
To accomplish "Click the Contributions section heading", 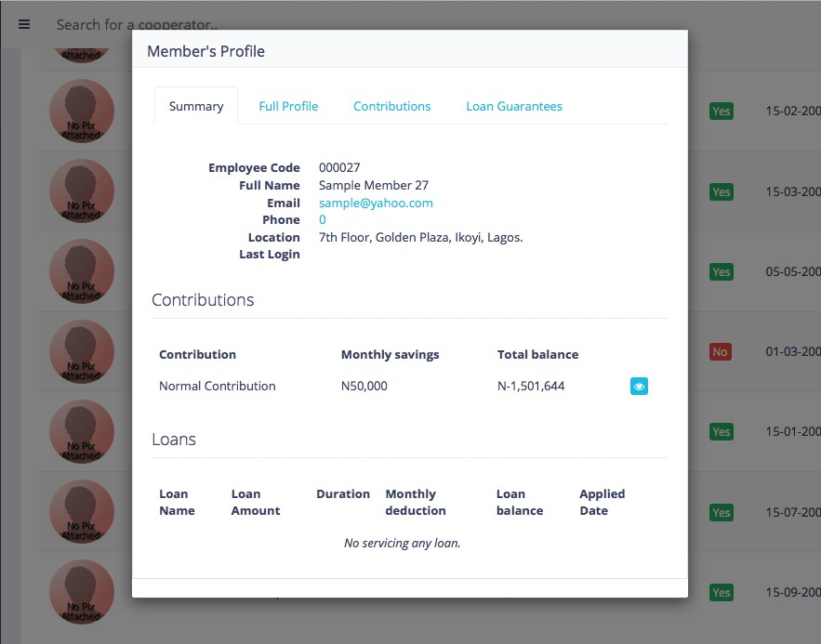I will pyautogui.click(x=203, y=300).
